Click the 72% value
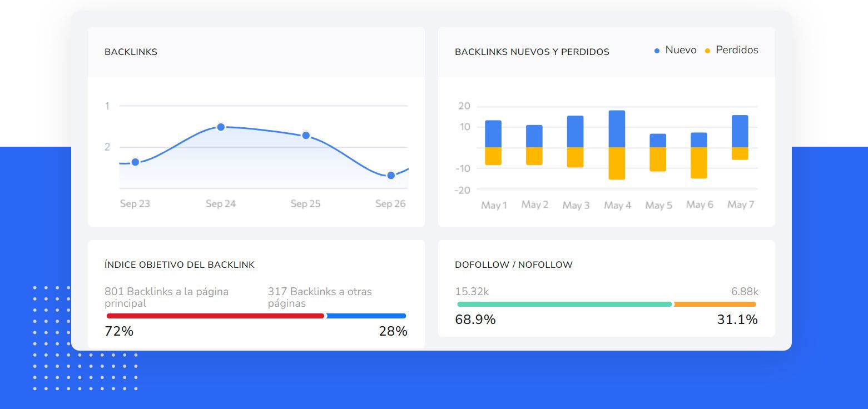 coord(119,332)
